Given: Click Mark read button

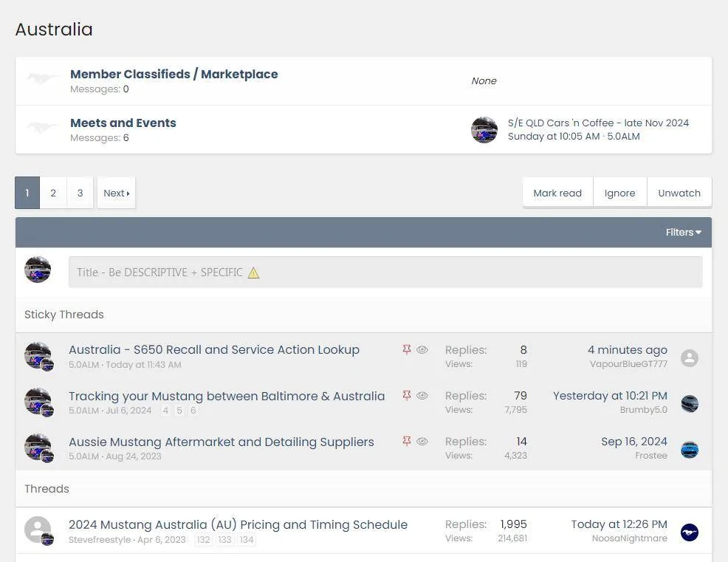Looking at the screenshot, I should pos(557,193).
